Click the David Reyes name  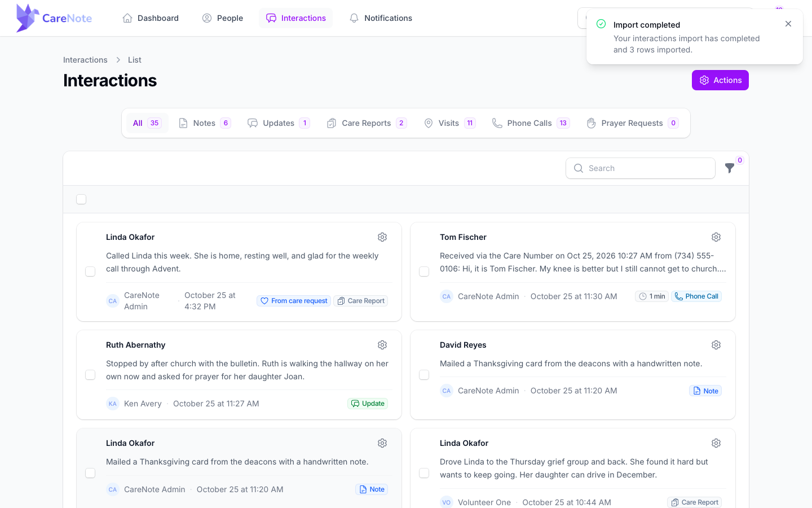pos(463,345)
